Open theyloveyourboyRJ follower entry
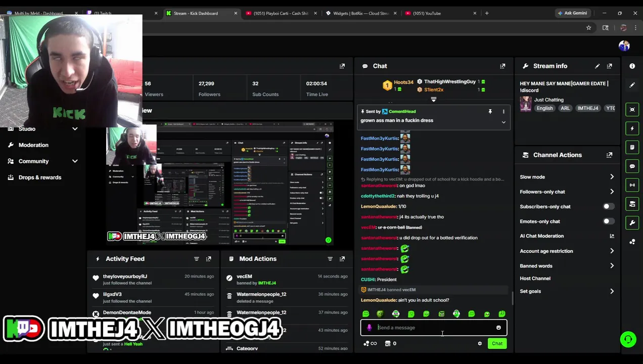This screenshot has height=364, width=643. 154,280
